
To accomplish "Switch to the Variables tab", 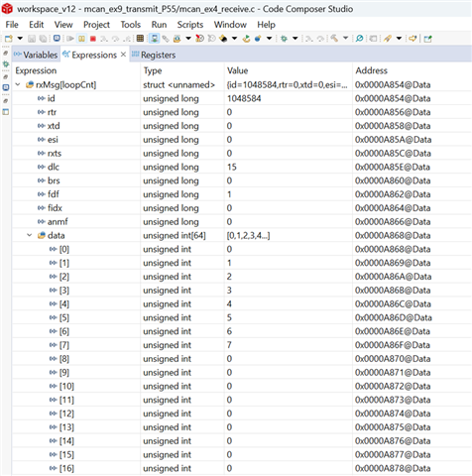I will click(x=36, y=55).
